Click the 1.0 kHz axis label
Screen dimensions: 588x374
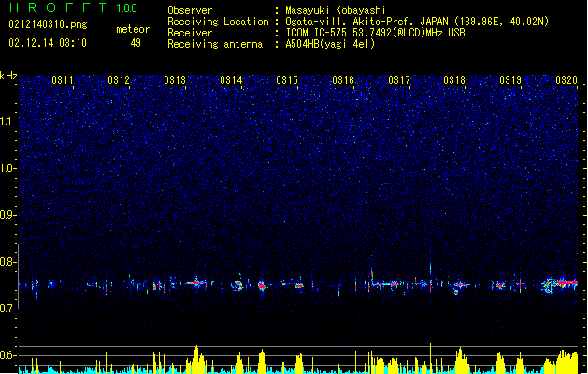click(x=8, y=168)
